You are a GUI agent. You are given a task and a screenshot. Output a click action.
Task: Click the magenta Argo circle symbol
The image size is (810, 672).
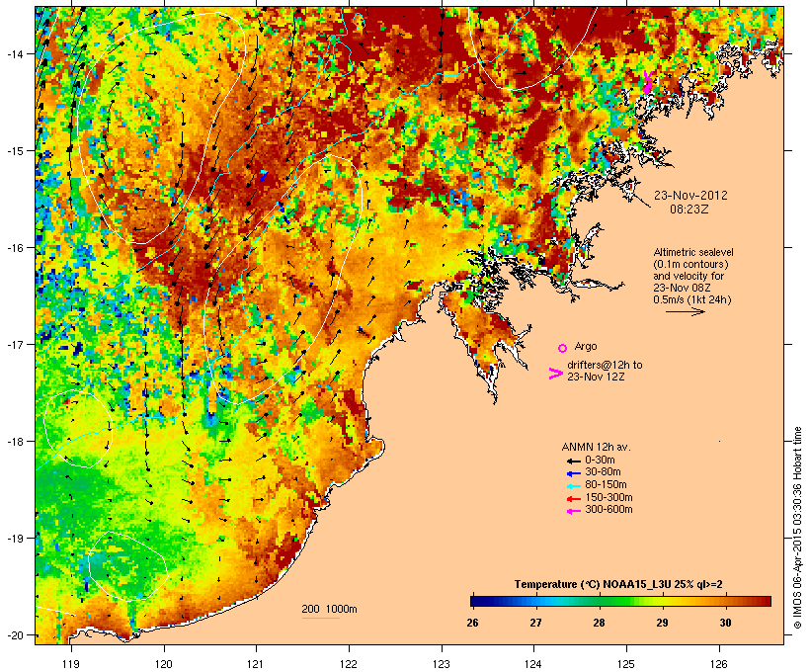[x=563, y=349]
